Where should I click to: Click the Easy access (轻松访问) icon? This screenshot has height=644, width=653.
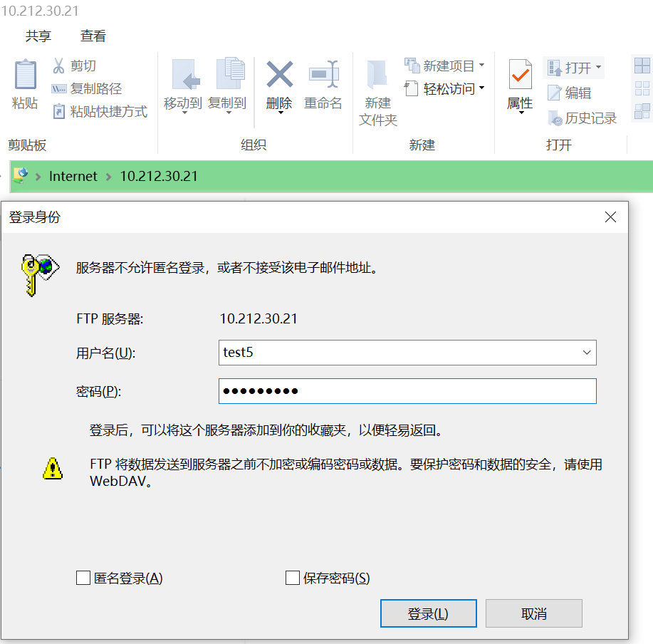411,88
